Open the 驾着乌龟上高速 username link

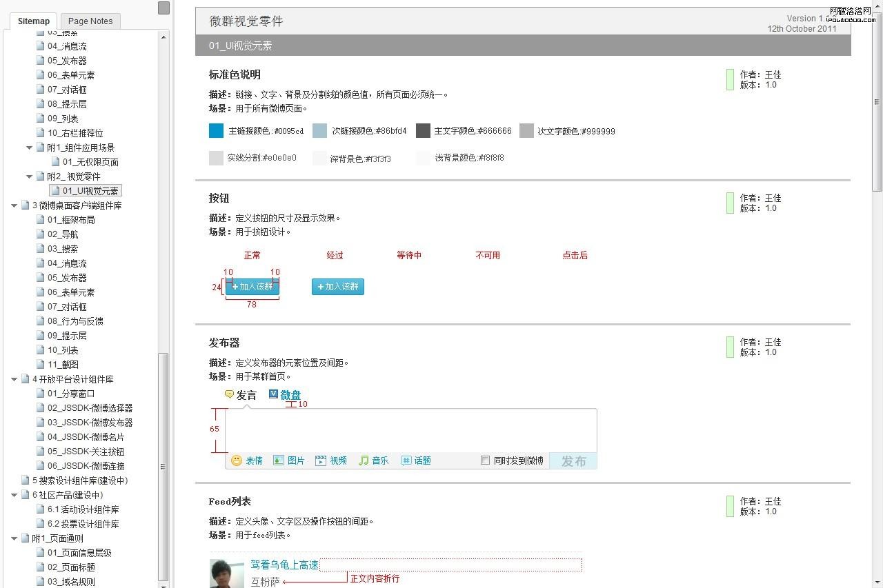pos(284,565)
